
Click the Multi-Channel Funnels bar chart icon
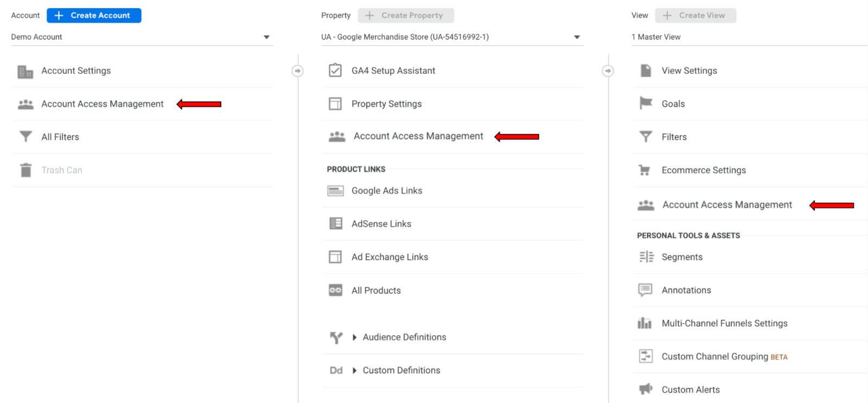coord(644,323)
